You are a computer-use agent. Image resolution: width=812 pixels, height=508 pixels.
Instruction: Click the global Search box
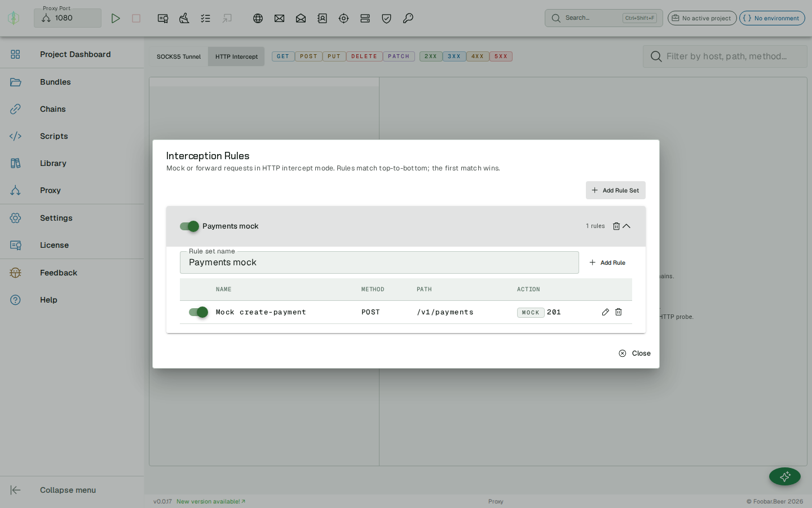604,18
